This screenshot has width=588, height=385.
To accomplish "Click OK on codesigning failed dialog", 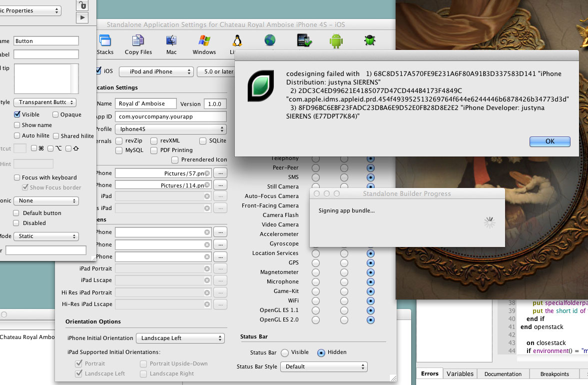I will (550, 141).
